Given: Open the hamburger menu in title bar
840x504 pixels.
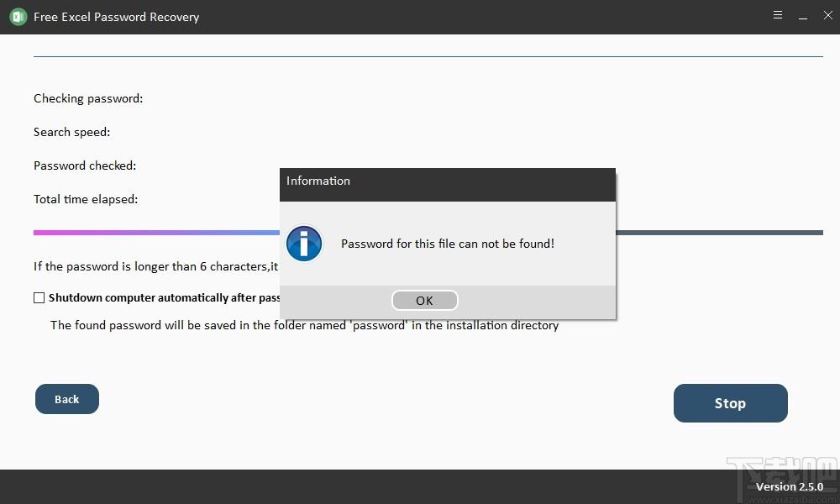Looking at the screenshot, I should coord(778,15).
